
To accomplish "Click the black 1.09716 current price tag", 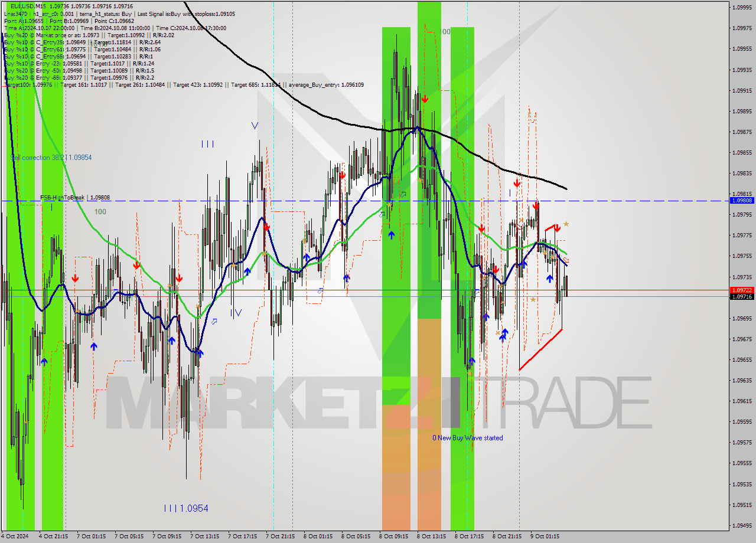I will tap(742, 297).
